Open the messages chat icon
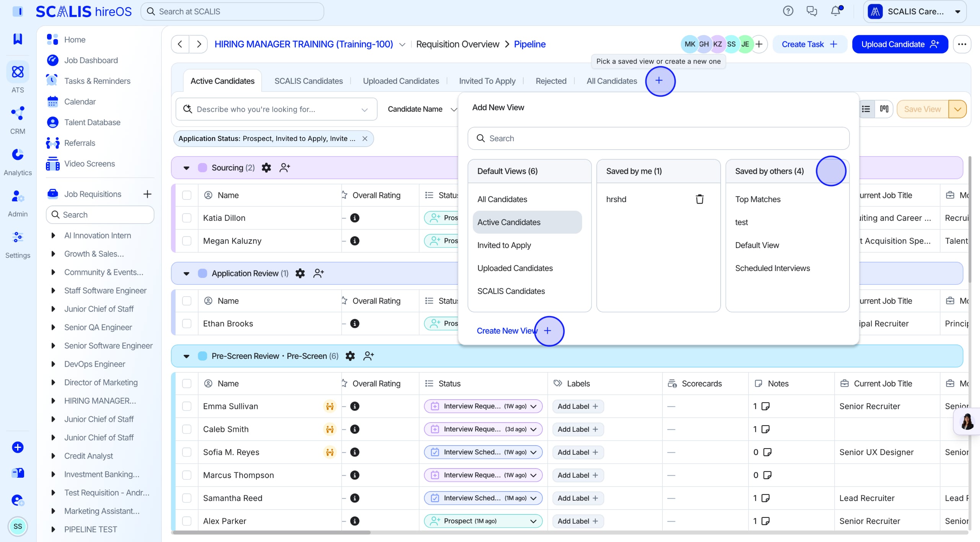Screen dimensions: 980x542 point(812,11)
